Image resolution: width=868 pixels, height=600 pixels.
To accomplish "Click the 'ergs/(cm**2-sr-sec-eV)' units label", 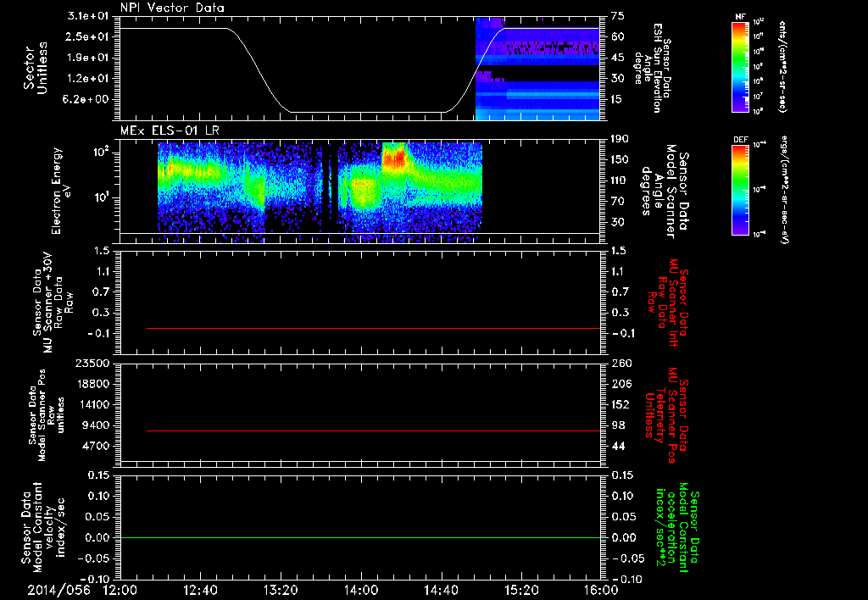I will (x=784, y=190).
